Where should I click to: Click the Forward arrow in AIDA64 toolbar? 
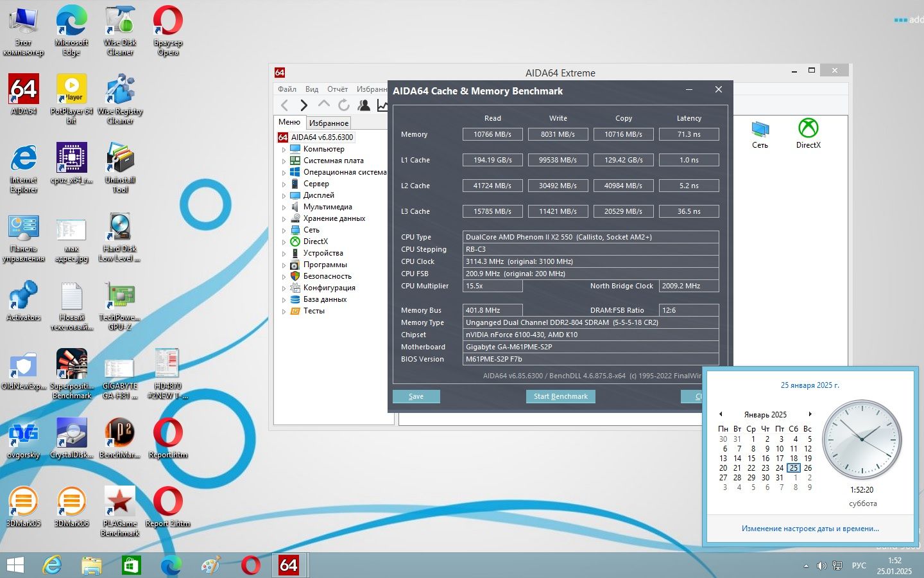pyautogui.click(x=304, y=105)
